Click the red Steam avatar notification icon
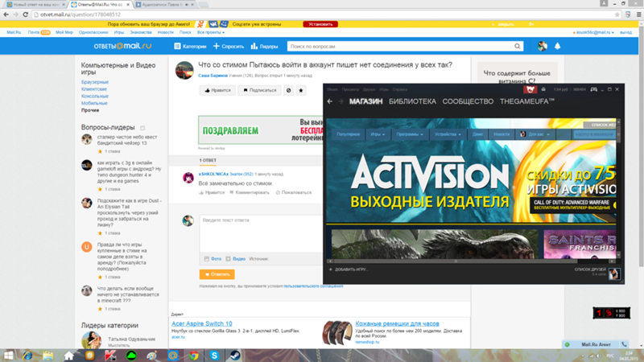The height and width of the screenshot is (362, 644). pos(530,89)
